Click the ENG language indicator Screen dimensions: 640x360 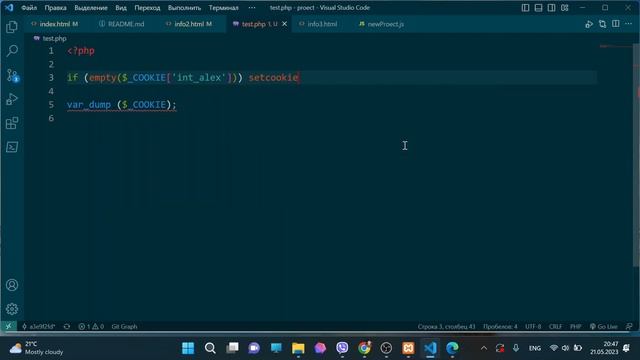coord(535,348)
